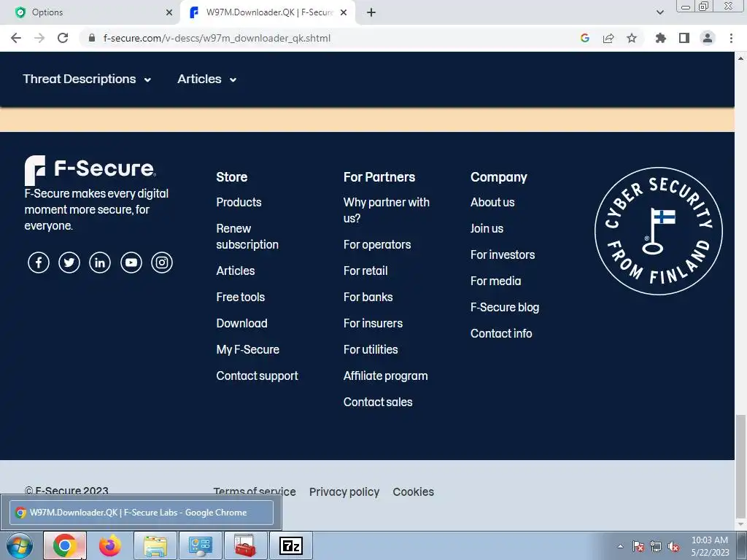This screenshot has height=560, width=747.
Task: Open About us link
Action: pyautogui.click(x=492, y=203)
